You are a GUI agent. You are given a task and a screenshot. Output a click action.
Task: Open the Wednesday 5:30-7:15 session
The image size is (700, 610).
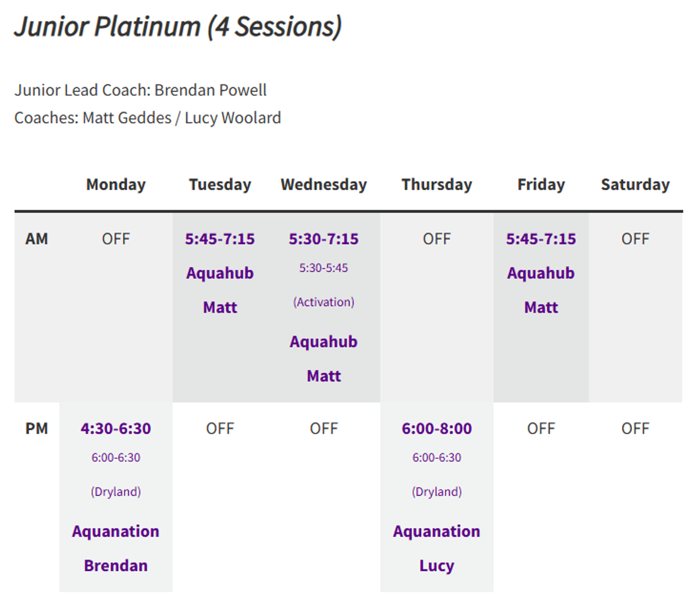(324, 239)
